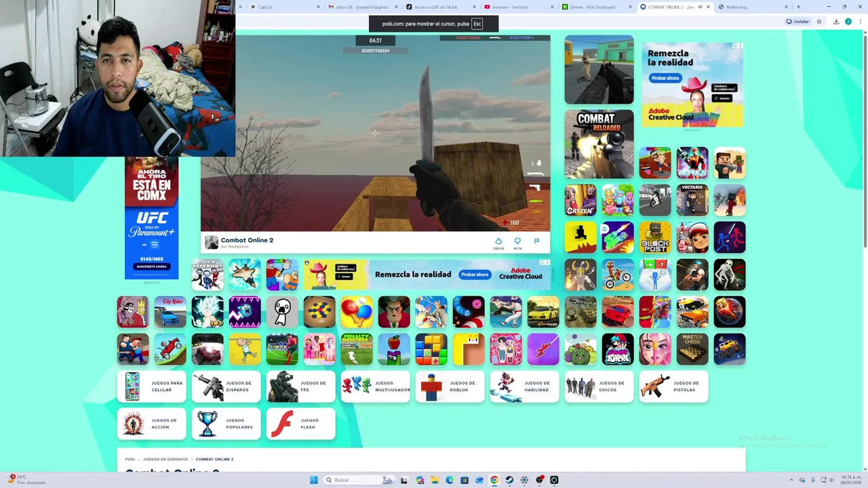Open the Cryzen shooter game tile
The height and width of the screenshot is (488, 868).
pyautogui.click(x=580, y=200)
